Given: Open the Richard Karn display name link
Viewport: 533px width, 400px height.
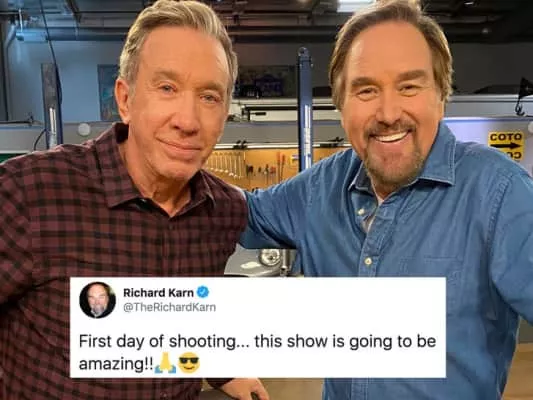Looking at the screenshot, I should [158, 292].
